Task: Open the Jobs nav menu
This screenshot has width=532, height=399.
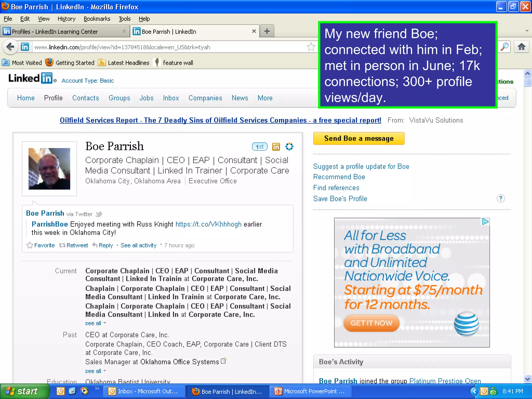Action: pos(147,98)
